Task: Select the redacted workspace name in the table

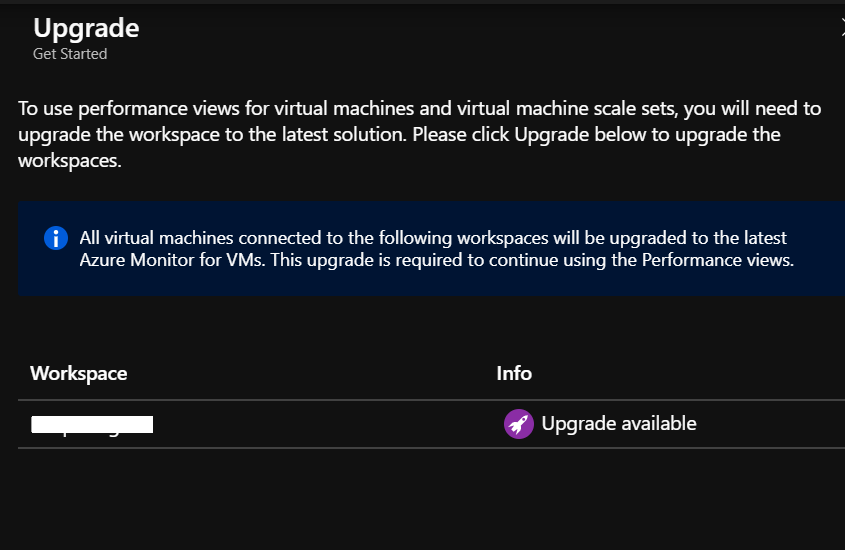Action: point(91,424)
